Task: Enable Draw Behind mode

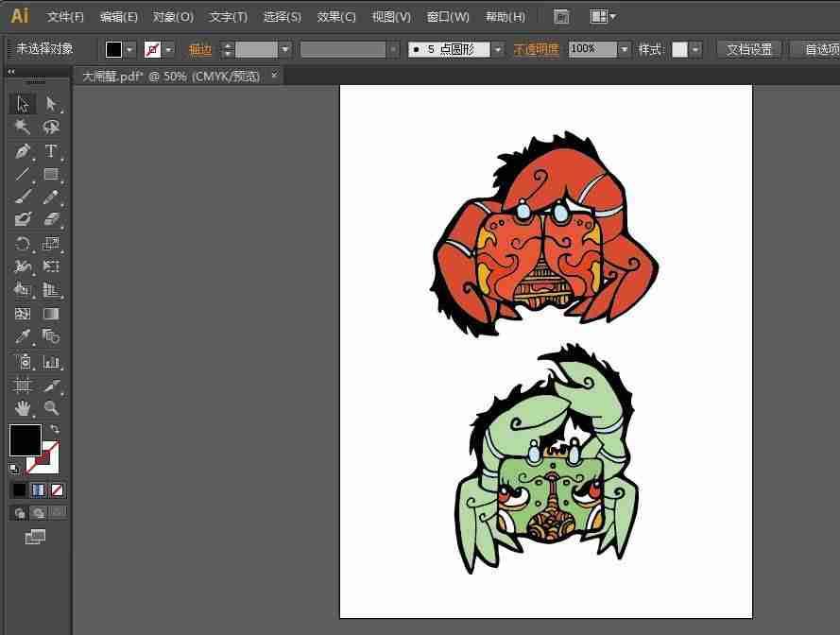Action: [x=39, y=513]
